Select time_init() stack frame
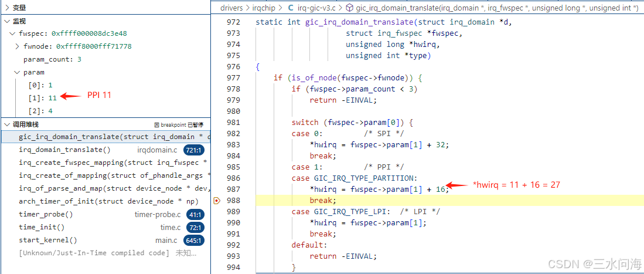 [x=105, y=227]
